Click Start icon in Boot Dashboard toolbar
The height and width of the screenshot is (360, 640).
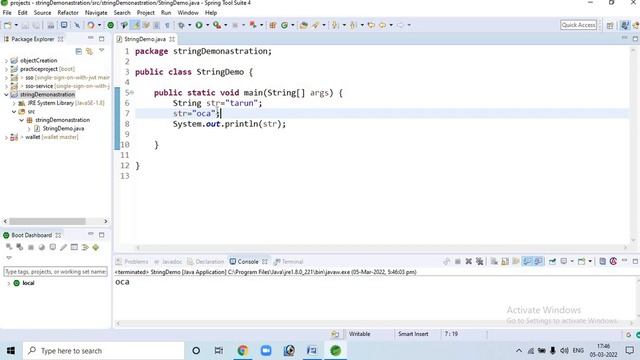coord(9,247)
